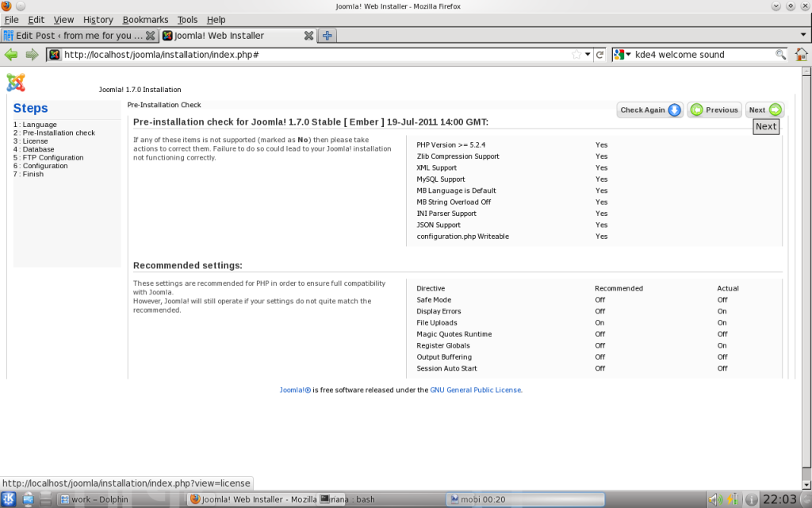Open the Help menu
The image size is (812, 508).
point(216,20)
